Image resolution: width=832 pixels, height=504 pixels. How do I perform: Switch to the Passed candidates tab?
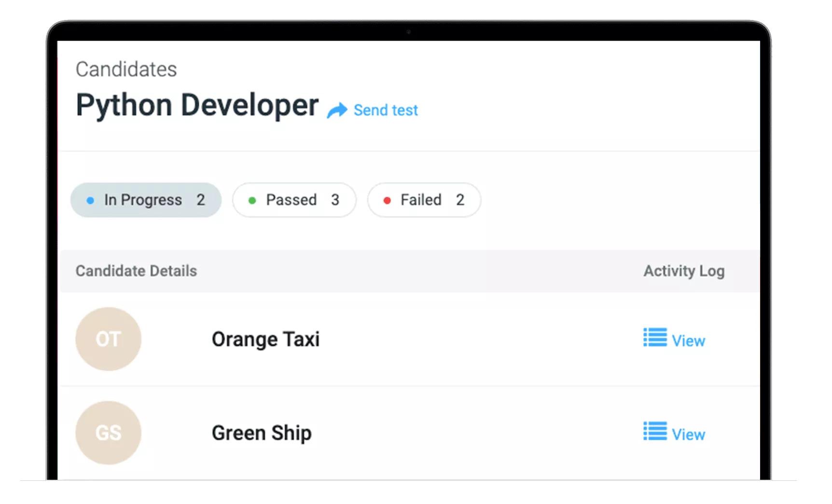click(x=294, y=200)
